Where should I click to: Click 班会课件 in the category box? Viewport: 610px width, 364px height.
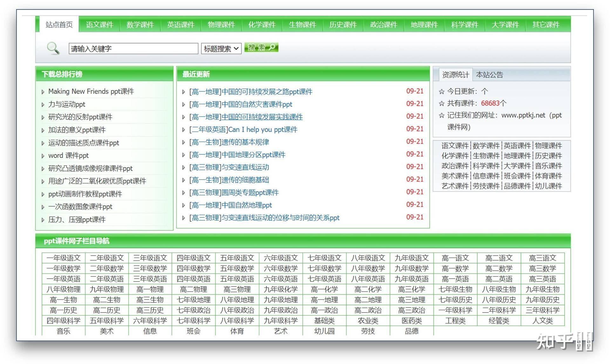point(517,176)
